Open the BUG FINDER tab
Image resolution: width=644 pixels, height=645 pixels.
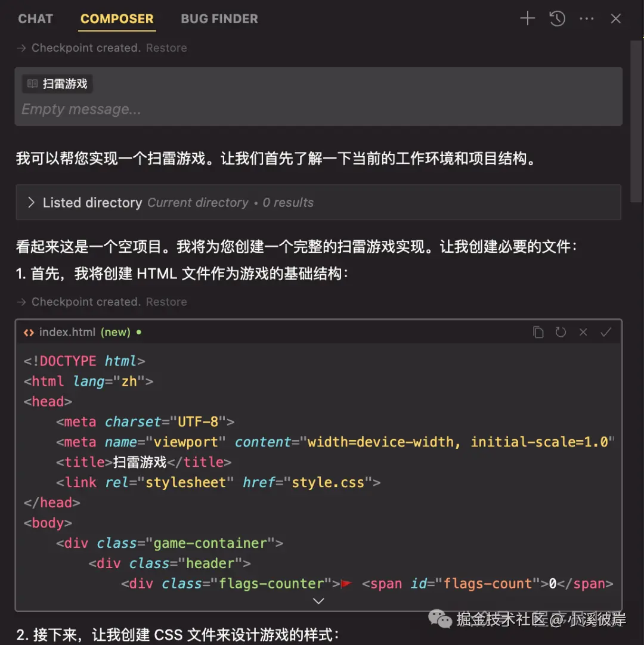click(219, 18)
